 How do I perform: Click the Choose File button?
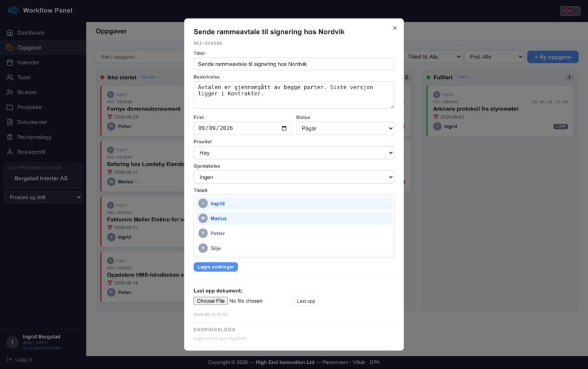click(210, 301)
